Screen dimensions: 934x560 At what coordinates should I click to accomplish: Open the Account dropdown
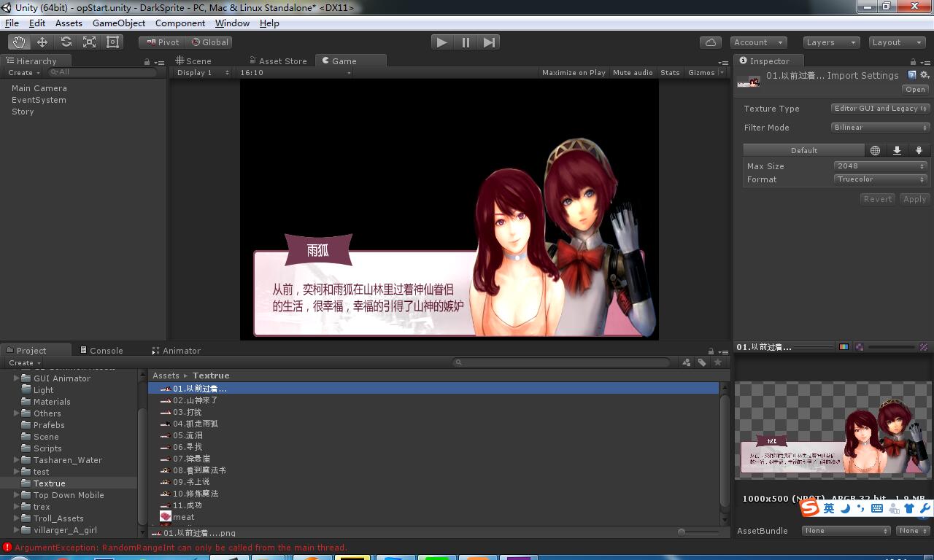[x=759, y=42]
